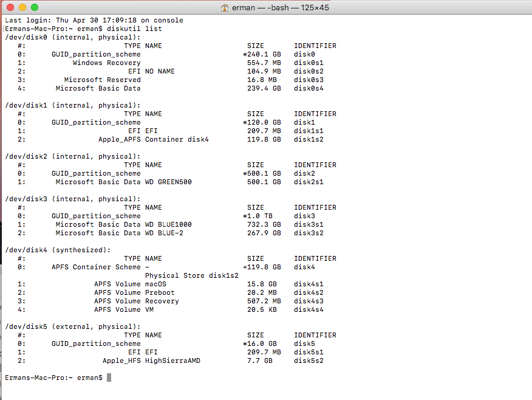Click the 'Preboot' APFS volume name

[x=160, y=292]
